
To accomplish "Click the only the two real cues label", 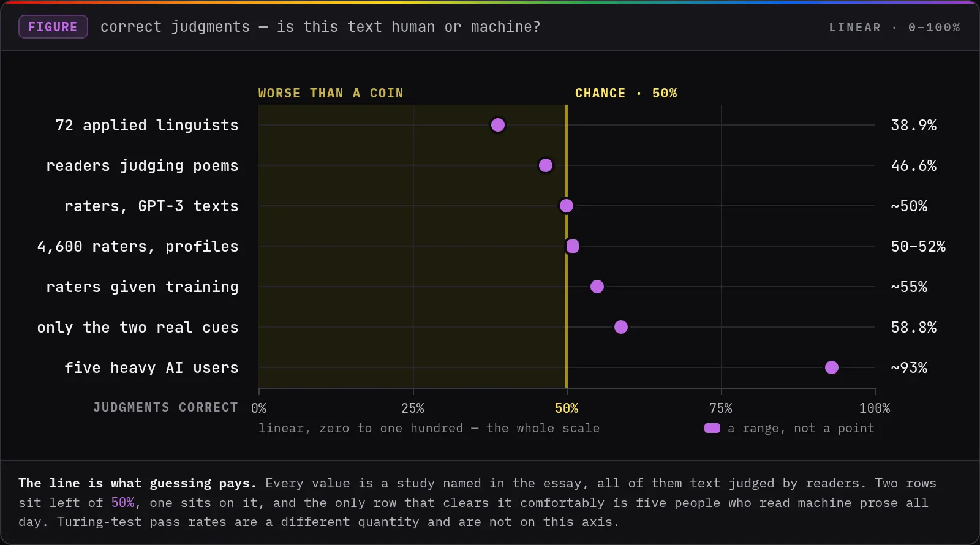I will pyautogui.click(x=138, y=328).
